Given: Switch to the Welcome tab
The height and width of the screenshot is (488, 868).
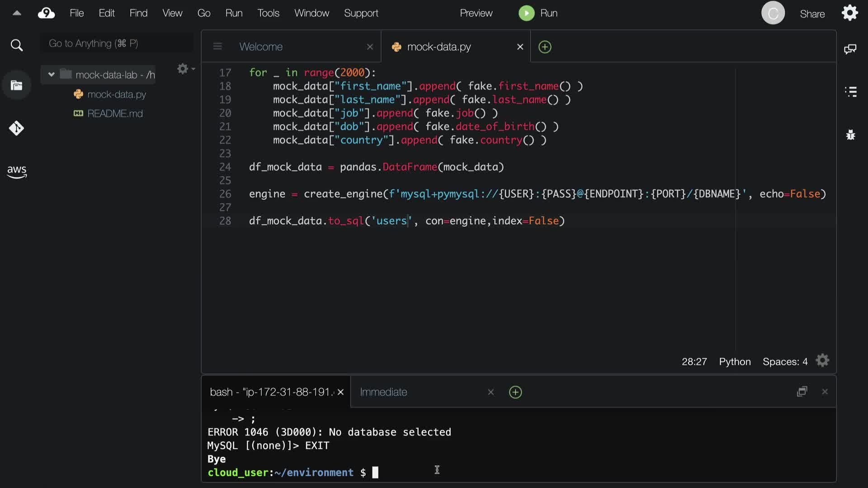Looking at the screenshot, I should 261,47.
